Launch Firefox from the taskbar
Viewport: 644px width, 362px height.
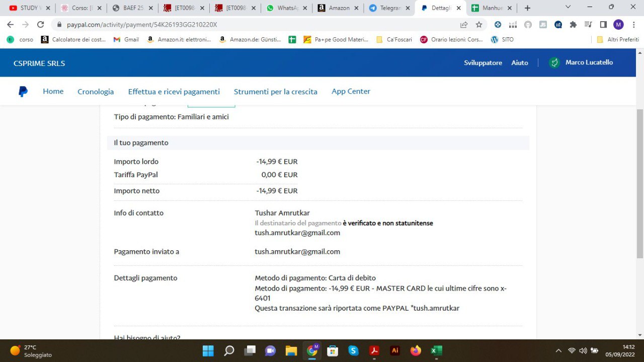pos(416,350)
